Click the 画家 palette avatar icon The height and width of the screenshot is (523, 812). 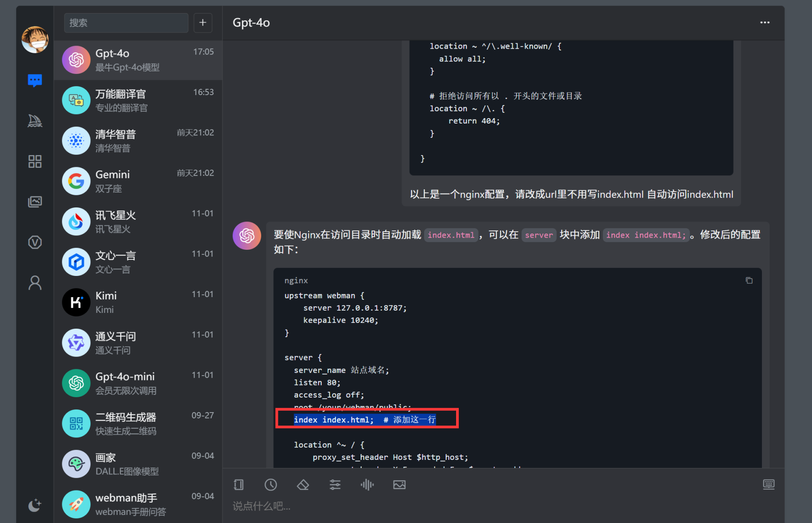(x=76, y=464)
